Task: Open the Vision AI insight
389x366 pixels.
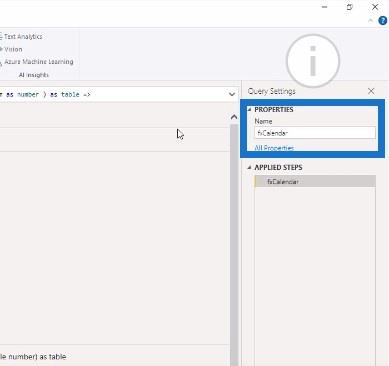Action: 12,49
